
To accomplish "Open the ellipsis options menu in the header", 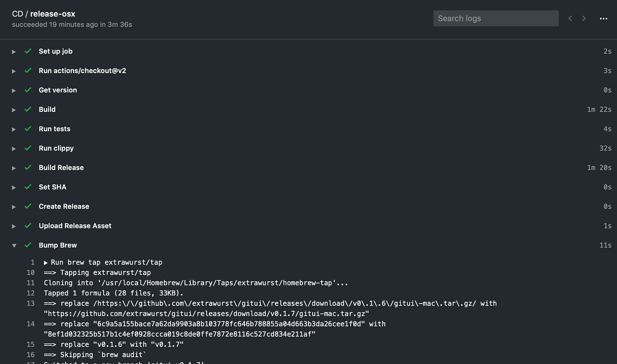I will (x=603, y=18).
